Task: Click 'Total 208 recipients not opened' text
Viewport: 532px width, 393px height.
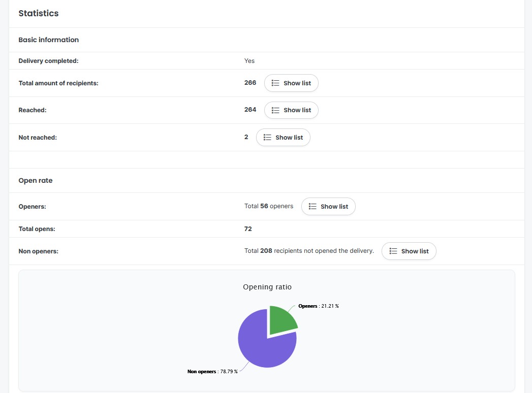Action: point(309,251)
